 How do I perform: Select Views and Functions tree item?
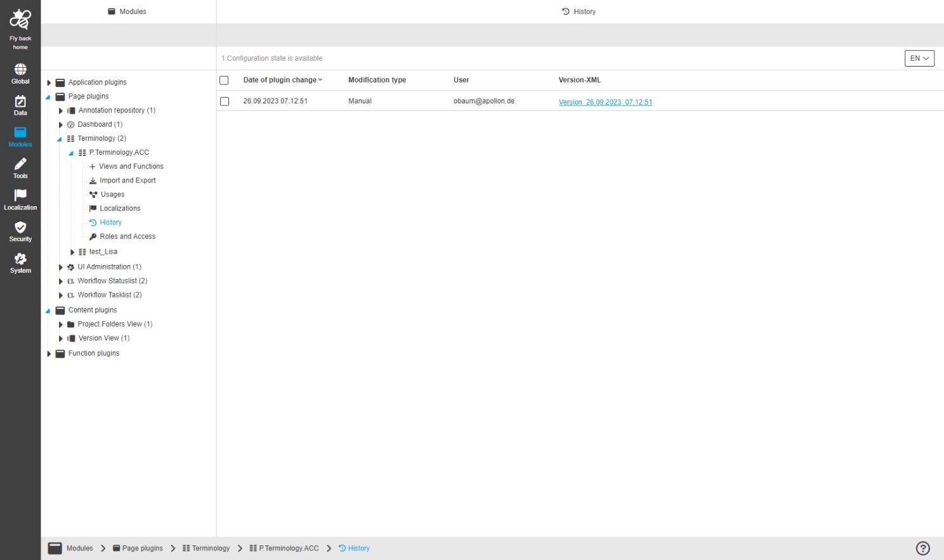pos(131,167)
